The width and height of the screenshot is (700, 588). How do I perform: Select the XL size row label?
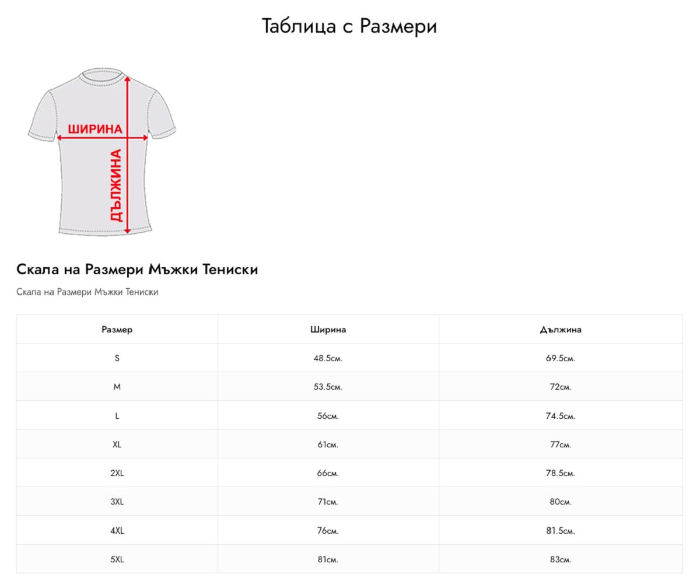click(117, 444)
